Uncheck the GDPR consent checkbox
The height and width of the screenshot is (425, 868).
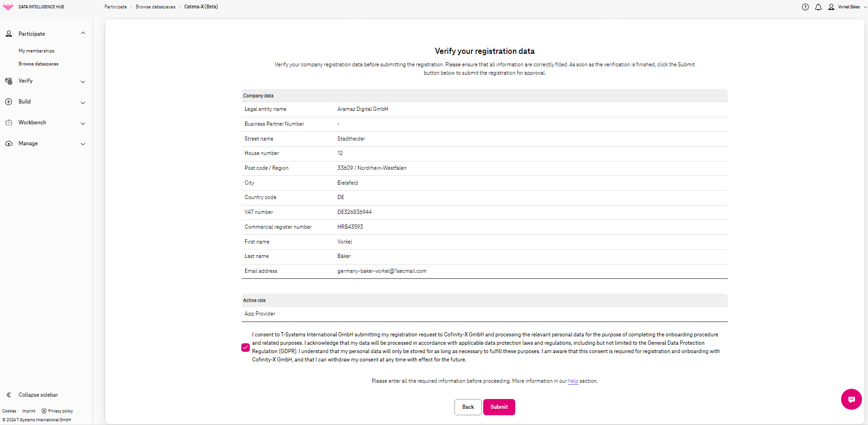tap(246, 348)
